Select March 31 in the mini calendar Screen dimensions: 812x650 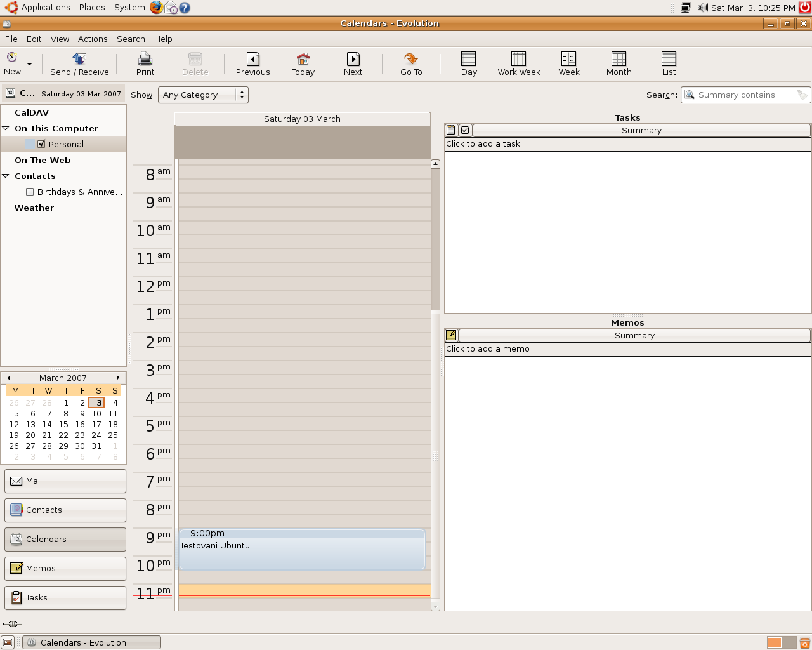[x=96, y=446]
